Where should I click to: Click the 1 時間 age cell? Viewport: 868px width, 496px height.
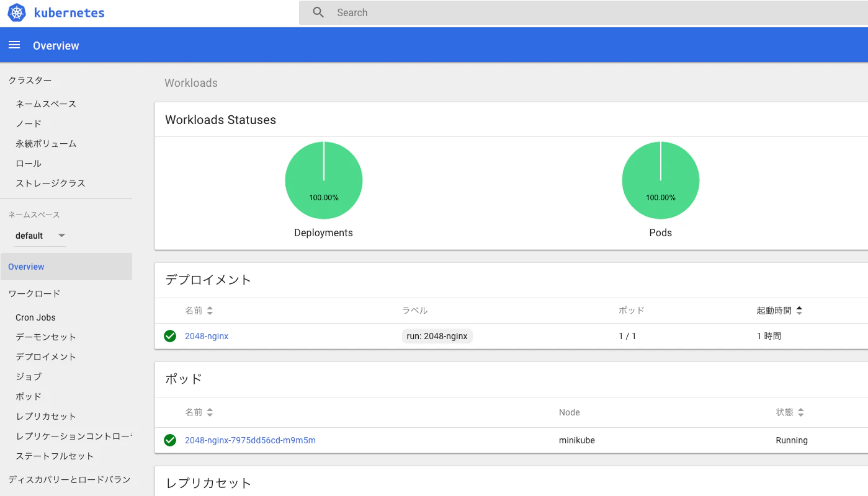tap(769, 336)
